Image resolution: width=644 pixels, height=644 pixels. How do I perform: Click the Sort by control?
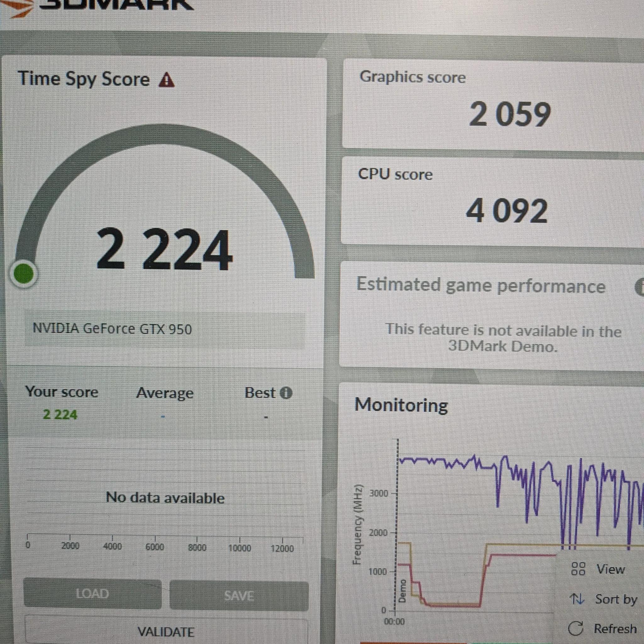click(x=603, y=599)
